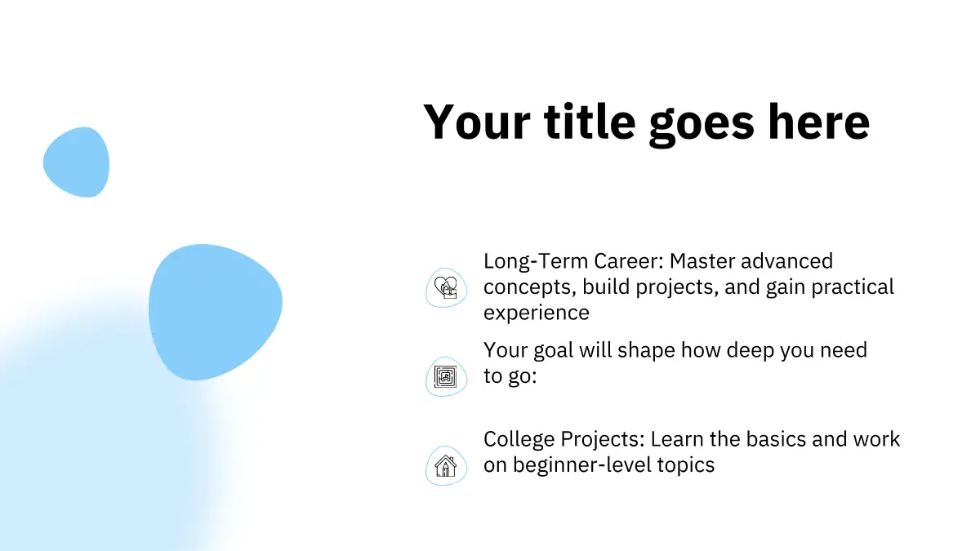Click the heart and briefcase icon
Screen dimensions: 980x551
point(446,287)
